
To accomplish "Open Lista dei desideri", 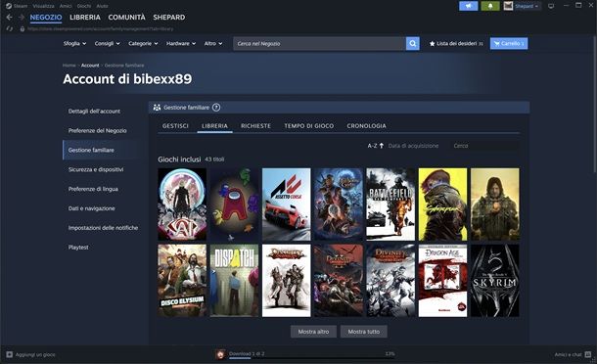I will (x=456, y=43).
